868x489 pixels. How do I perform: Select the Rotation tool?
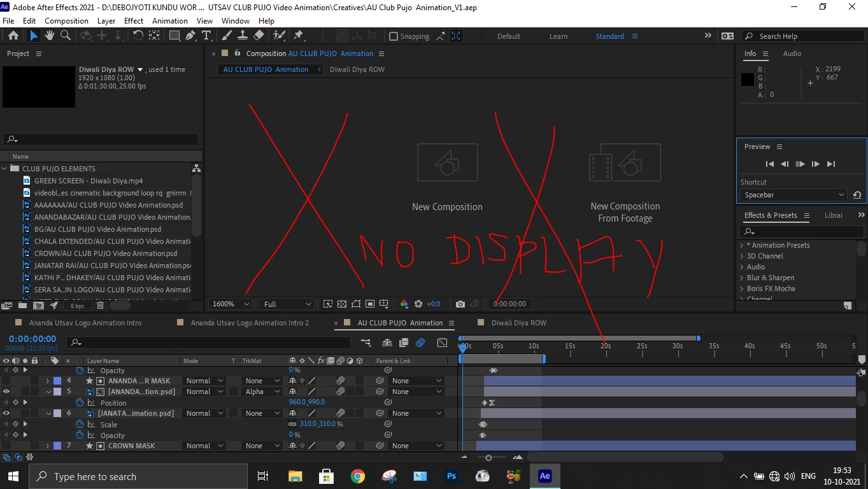point(138,36)
